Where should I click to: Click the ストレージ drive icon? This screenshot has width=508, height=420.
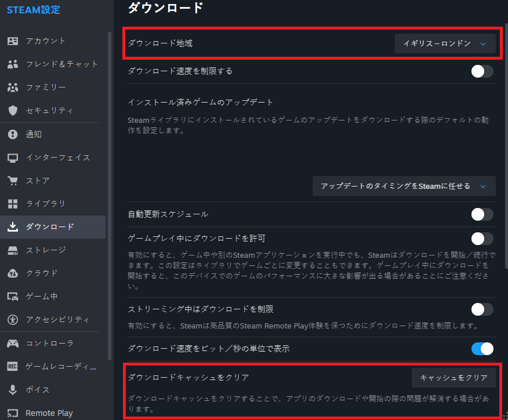pos(13,250)
